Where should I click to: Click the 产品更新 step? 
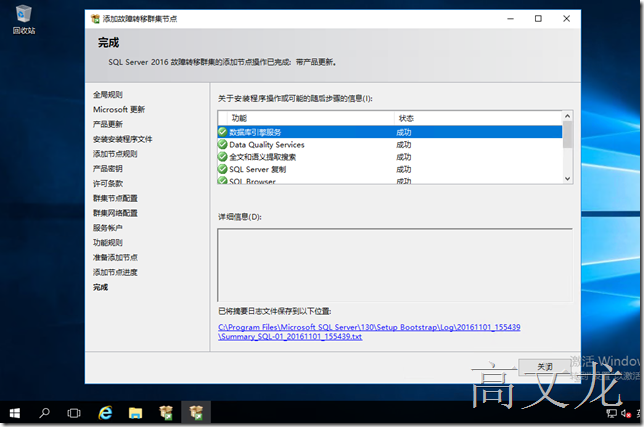click(108, 124)
